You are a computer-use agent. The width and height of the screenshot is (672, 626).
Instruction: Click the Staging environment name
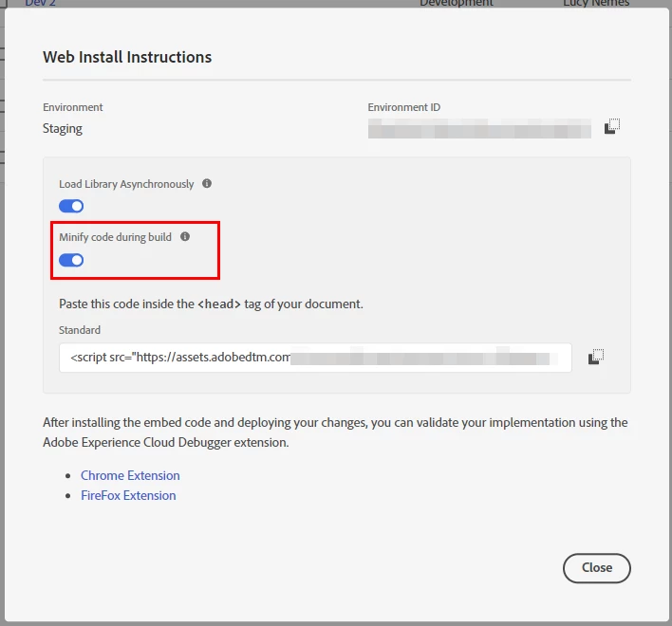[63, 128]
